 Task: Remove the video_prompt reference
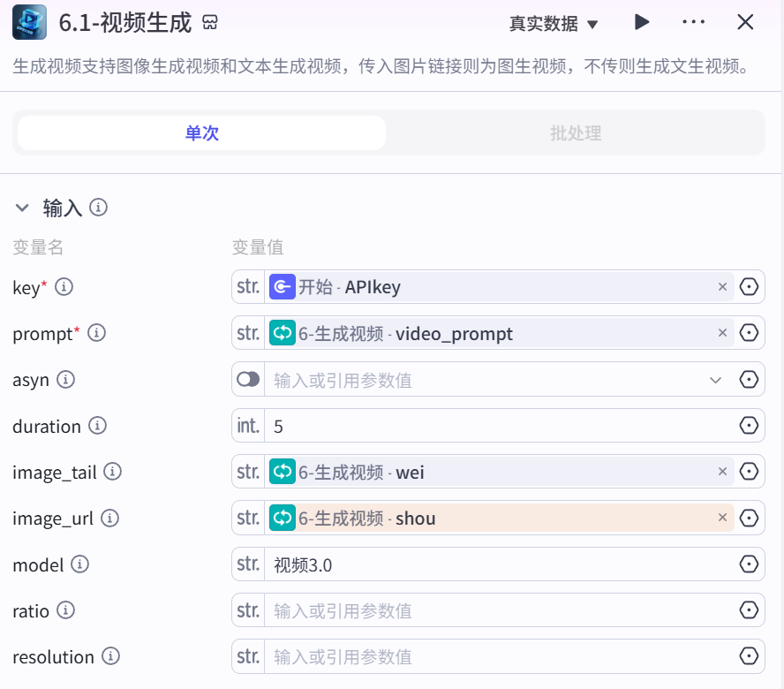pos(722,333)
